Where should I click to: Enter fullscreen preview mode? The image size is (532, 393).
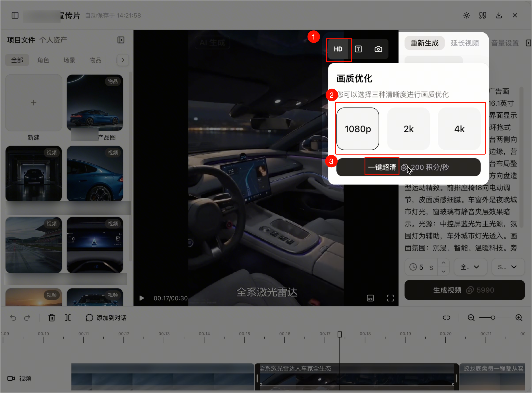[390, 298]
